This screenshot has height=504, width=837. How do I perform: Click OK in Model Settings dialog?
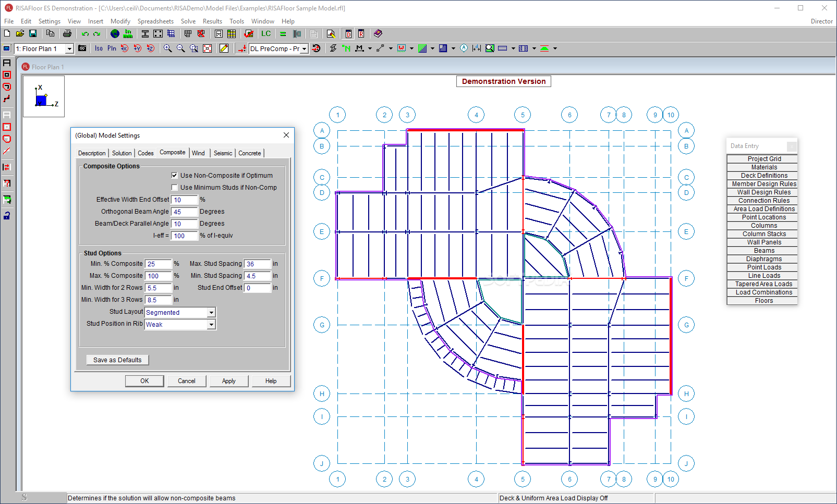pos(144,381)
